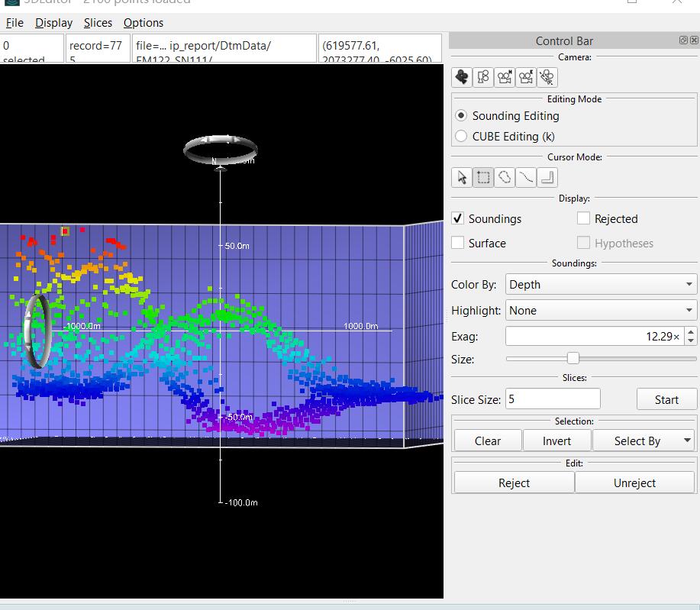Click the camera reset icon with dashed line
Image resolution: width=700 pixels, height=610 pixels.
[x=547, y=77]
